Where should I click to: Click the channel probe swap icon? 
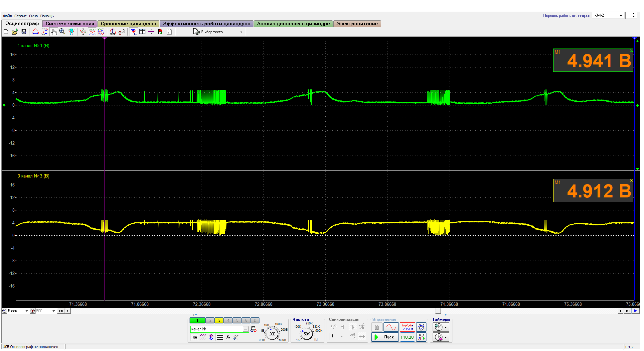tap(253, 329)
